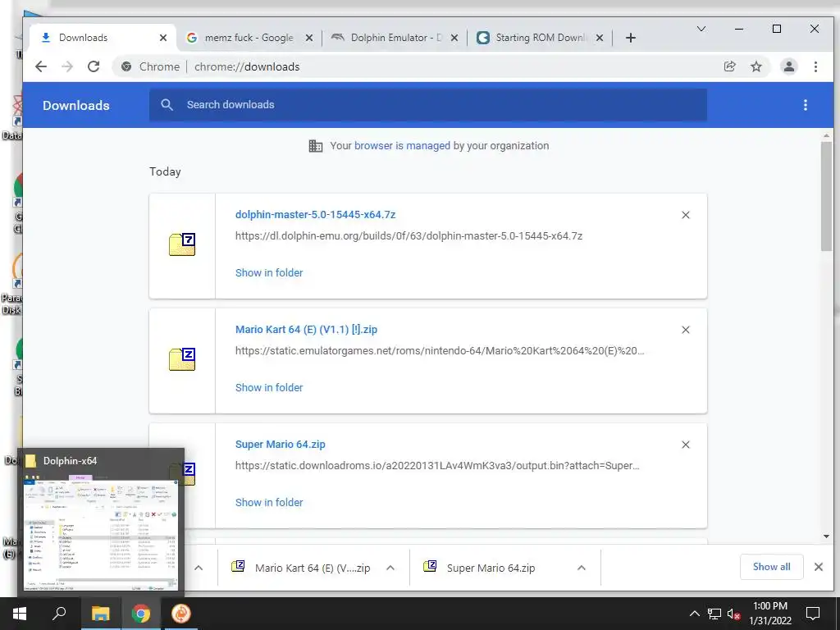Viewport: 840px width, 630px height.
Task: Expand Super Mario 64 shelf item options
Action: (582, 568)
